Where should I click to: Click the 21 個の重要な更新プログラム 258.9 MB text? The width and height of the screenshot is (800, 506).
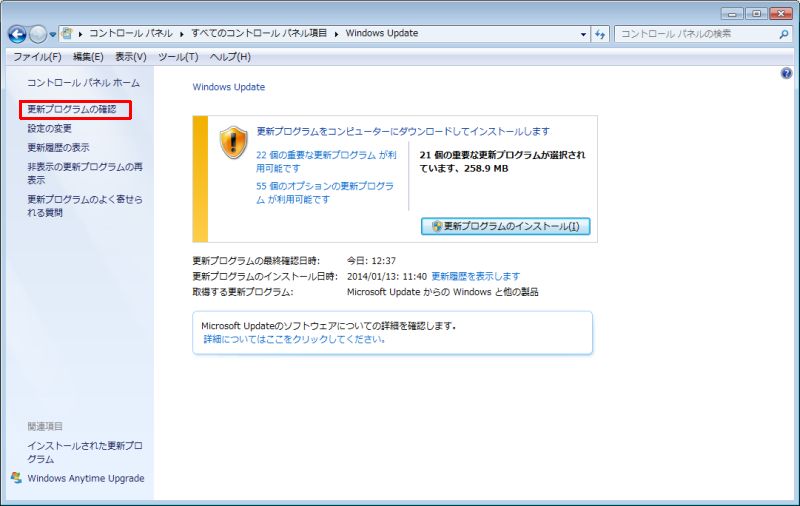pos(503,162)
